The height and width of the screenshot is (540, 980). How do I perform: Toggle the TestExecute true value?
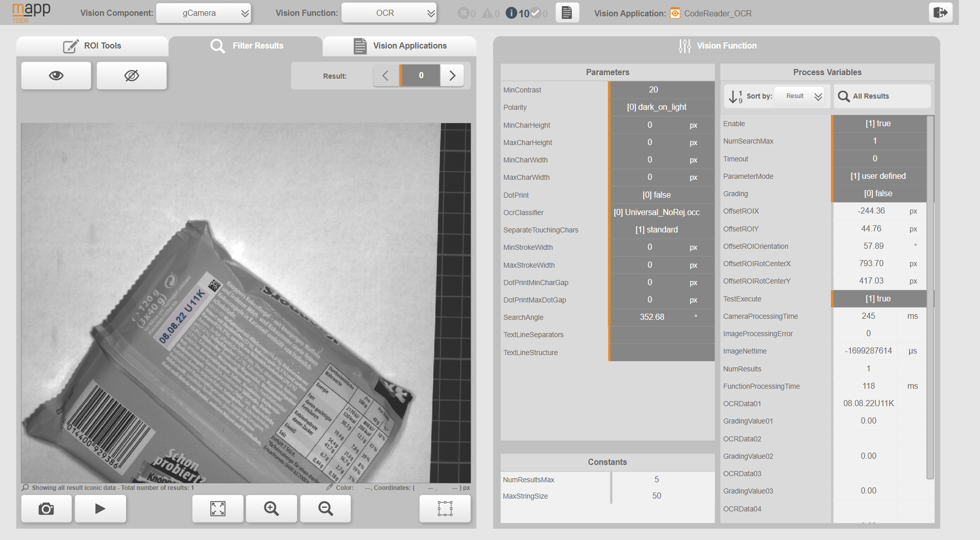(x=878, y=299)
